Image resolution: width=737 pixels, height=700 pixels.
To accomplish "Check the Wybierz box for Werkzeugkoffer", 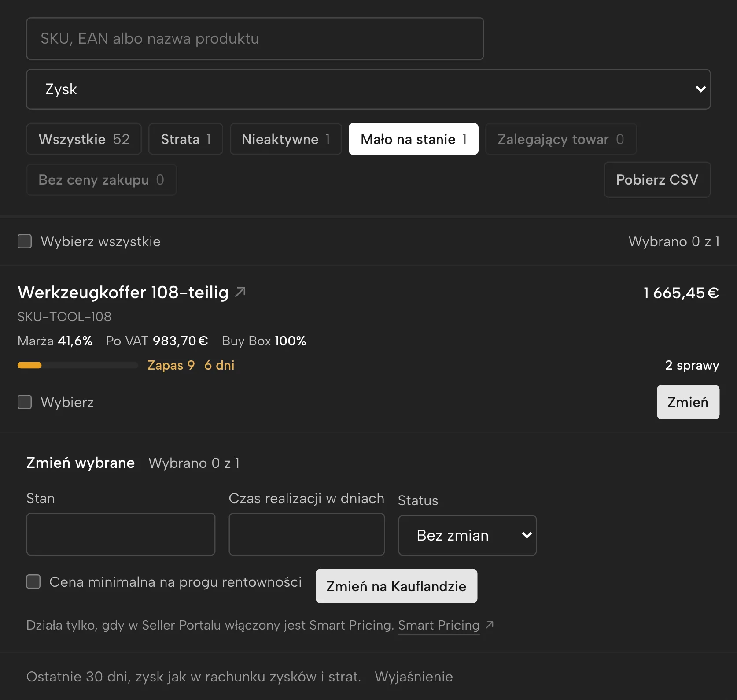I will (25, 402).
